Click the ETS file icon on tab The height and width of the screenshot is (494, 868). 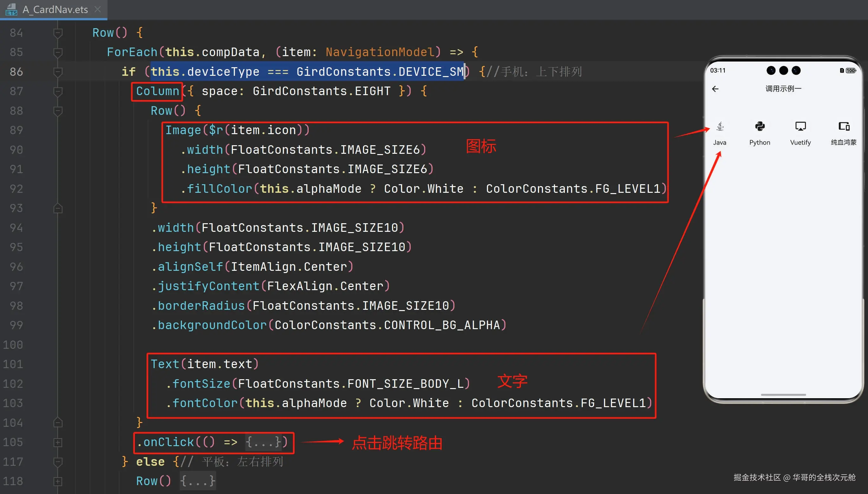[11, 9]
